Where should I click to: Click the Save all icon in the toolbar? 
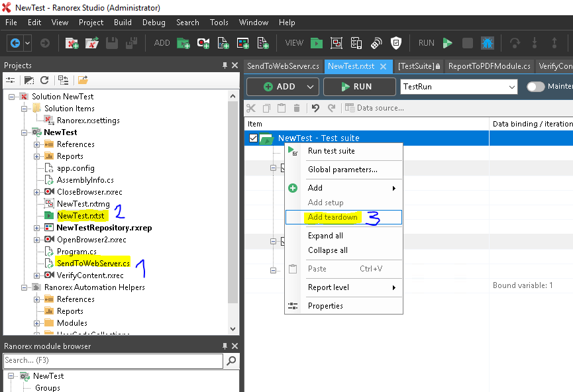pyautogui.click(x=131, y=43)
